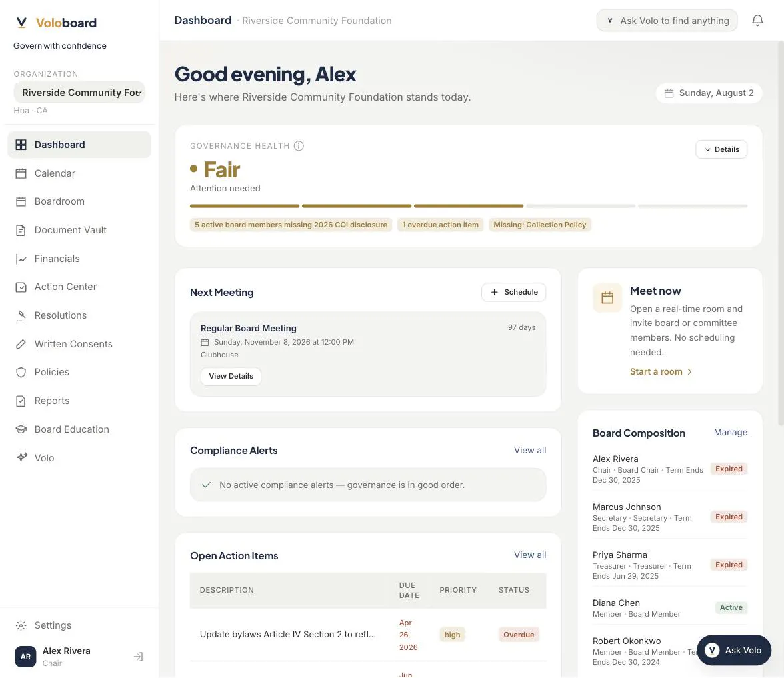Click the Calendar sidebar icon
Image resolution: width=784 pixels, height=678 pixels.
(x=21, y=173)
